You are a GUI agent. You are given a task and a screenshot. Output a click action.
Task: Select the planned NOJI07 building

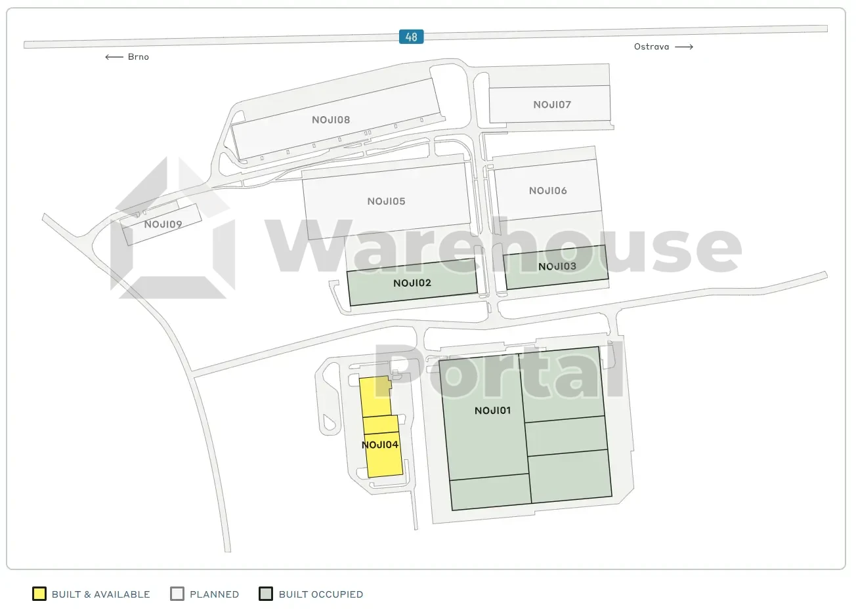tap(551, 105)
